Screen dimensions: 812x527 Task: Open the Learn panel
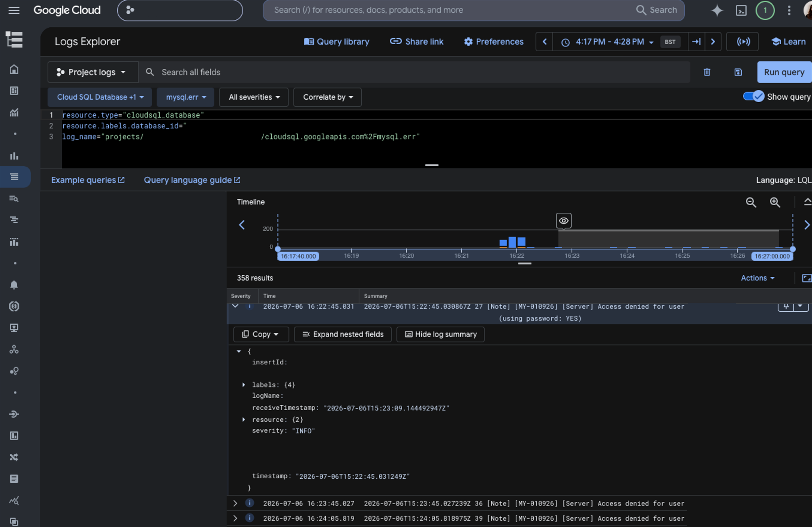coord(788,42)
